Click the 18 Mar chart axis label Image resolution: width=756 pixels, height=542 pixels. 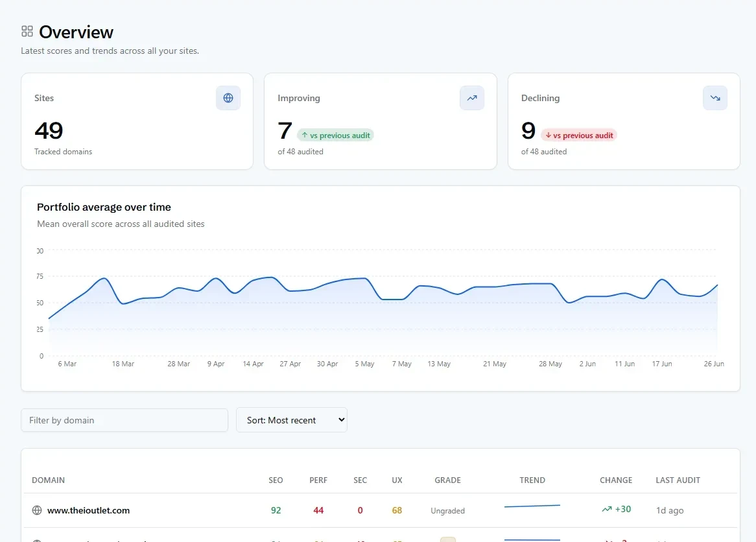click(123, 364)
